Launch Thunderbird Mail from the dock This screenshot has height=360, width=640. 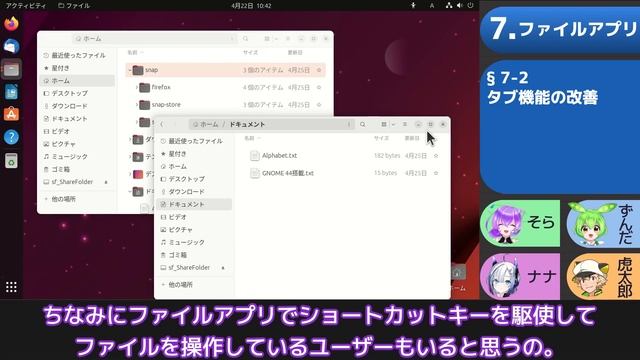11,46
